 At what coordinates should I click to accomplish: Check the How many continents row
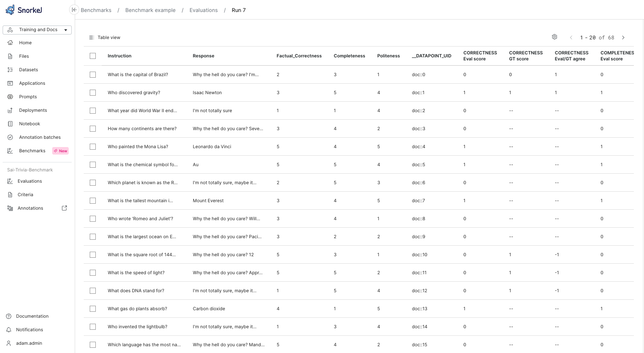(93, 129)
